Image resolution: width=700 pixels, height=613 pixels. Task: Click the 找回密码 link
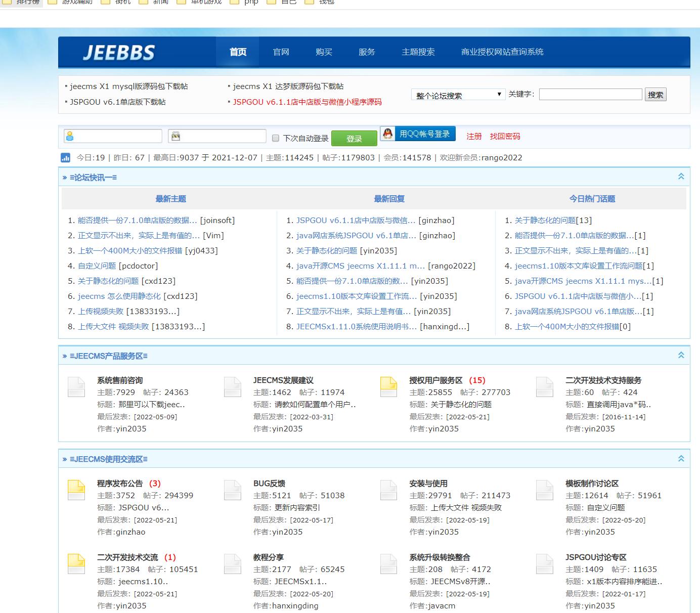[505, 137]
